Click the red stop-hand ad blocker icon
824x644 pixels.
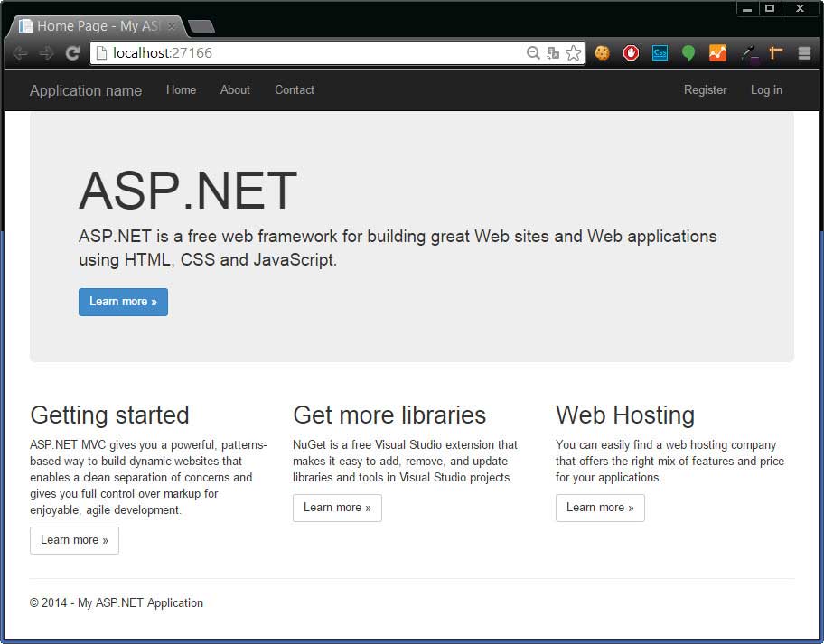[x=632, y=53]
